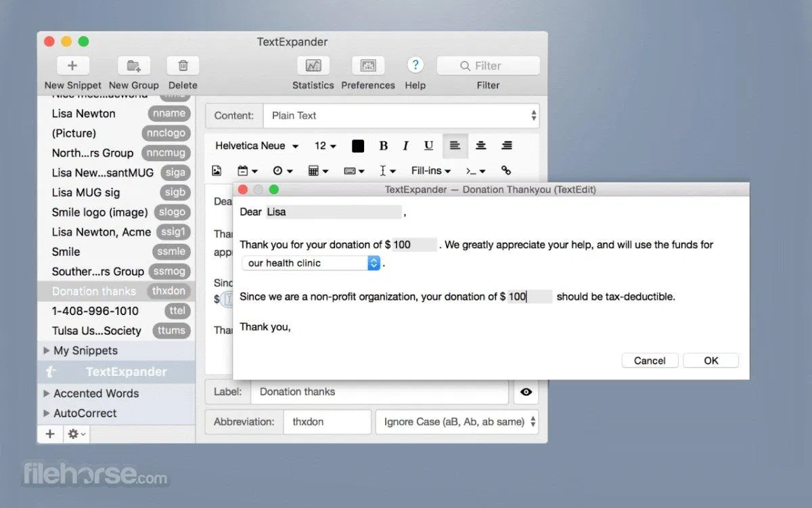Toggle Bold formatting
The image size is (812, 508).
click(383, 146)
